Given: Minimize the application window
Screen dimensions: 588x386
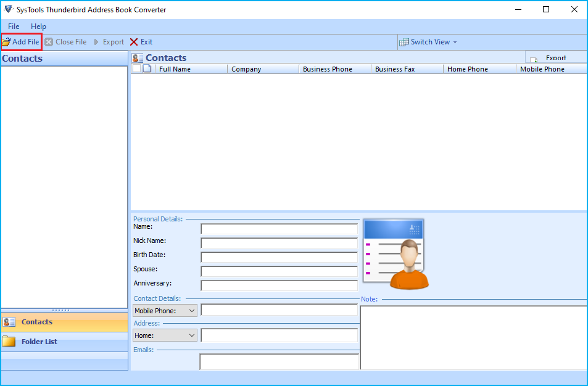Looking at the screenshot, I should coord(518,9).
